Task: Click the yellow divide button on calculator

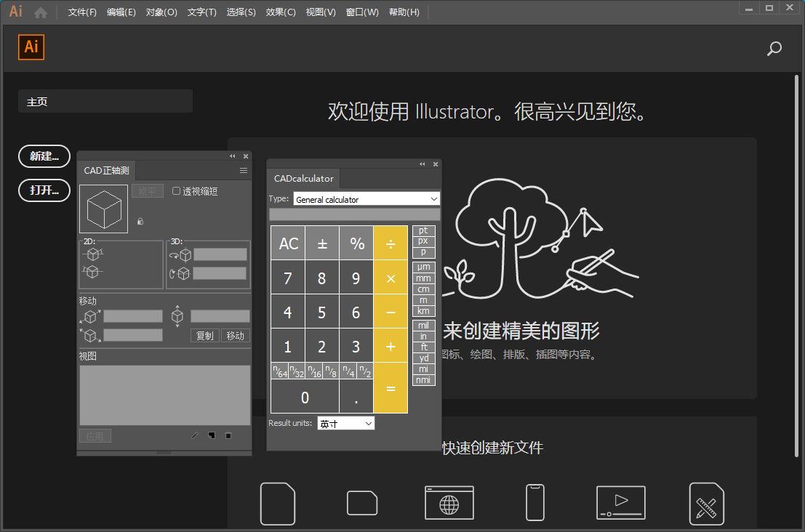Action: (x=391, y=243)
